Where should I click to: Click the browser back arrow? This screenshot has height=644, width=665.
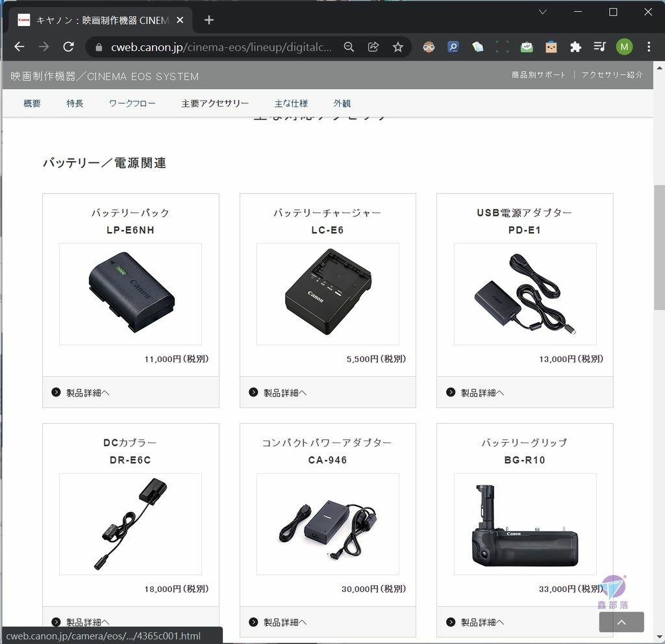coord(19,47)
